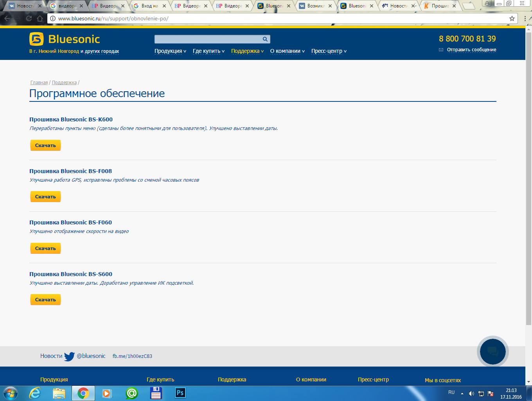This screenshot has width=532, height=401.
Task: Expand the О компании navigation menu
Action: click(287, 51)
